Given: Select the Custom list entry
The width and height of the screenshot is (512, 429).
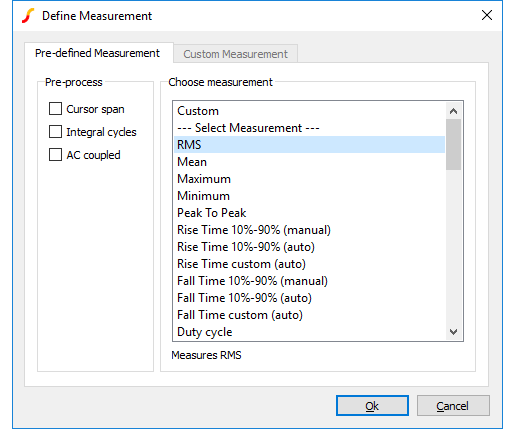Looking at the screenshot, I should (309, 111).
